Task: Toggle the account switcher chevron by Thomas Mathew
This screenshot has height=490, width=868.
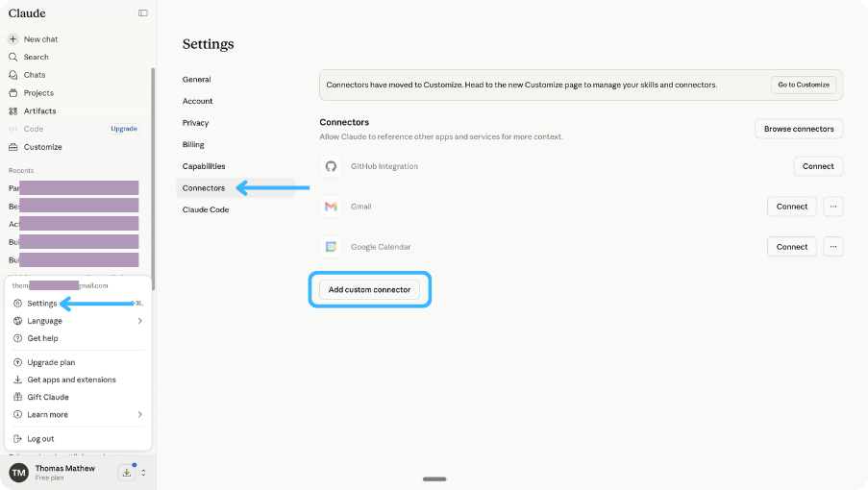Action: [143, 472]
